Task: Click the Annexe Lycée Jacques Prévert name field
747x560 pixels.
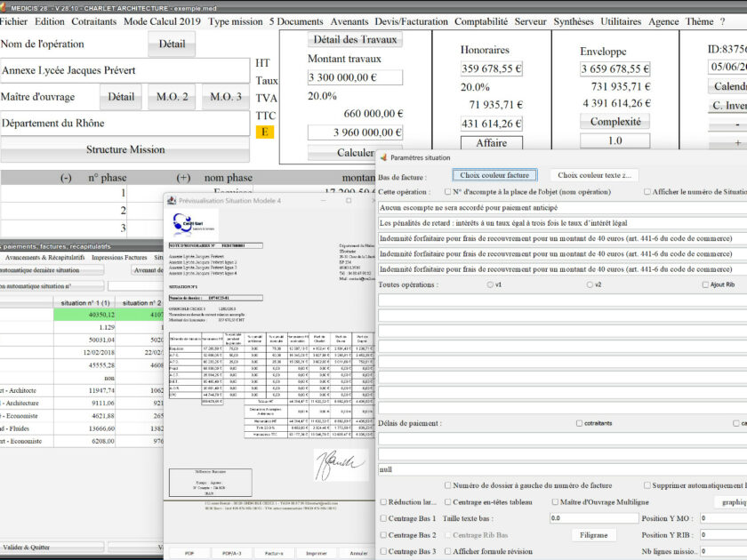Action: [124, 70]
